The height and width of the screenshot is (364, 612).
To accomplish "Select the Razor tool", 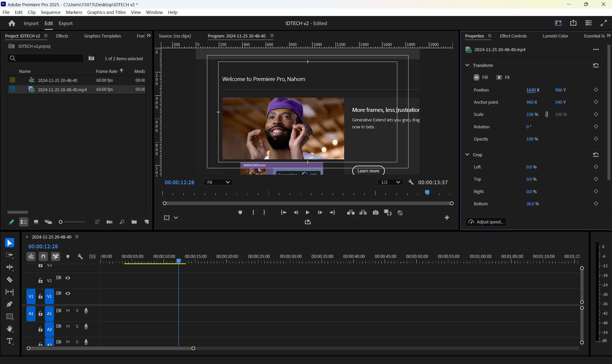I will (10, 280).
